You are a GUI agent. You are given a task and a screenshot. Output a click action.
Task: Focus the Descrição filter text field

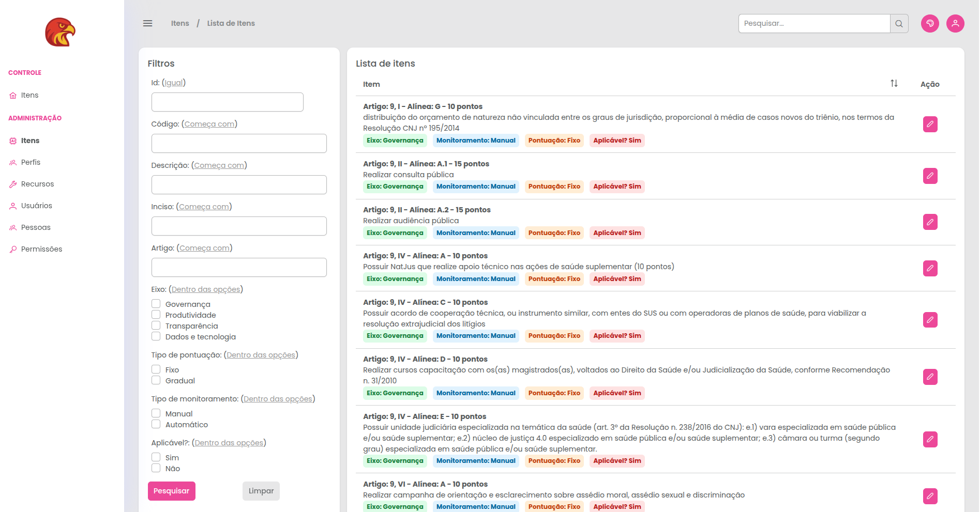(239, 185)
